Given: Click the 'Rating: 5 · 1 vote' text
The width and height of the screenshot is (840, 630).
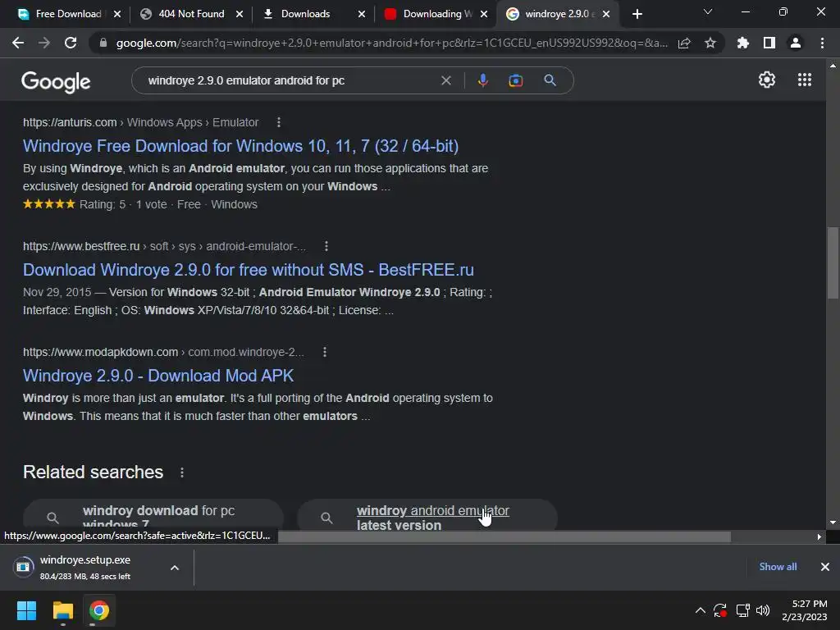Looking at the screenshot, I should pos(123,204).
